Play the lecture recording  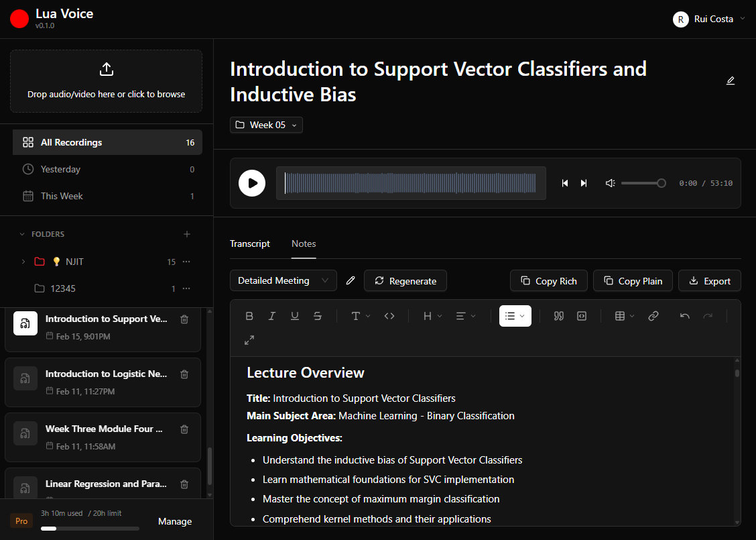tap(252, 183)
